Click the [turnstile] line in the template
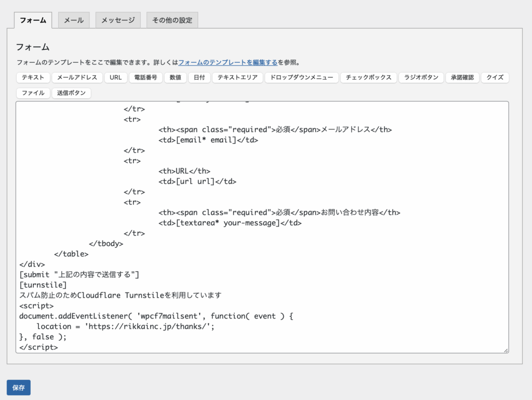Screen dimensions: 532x400 [43, 285]
